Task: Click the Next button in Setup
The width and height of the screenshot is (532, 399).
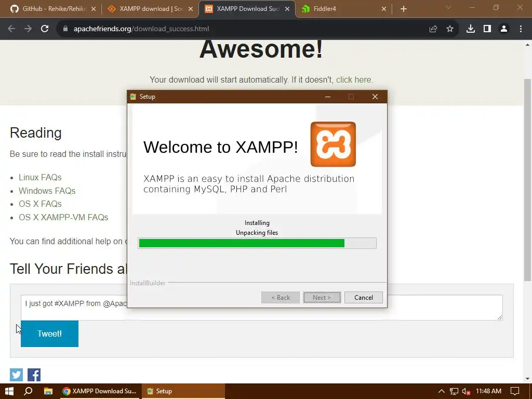Action: point(322,298)
